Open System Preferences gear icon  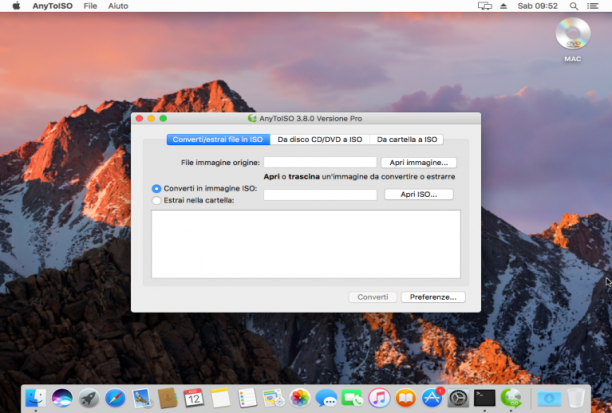458,398
